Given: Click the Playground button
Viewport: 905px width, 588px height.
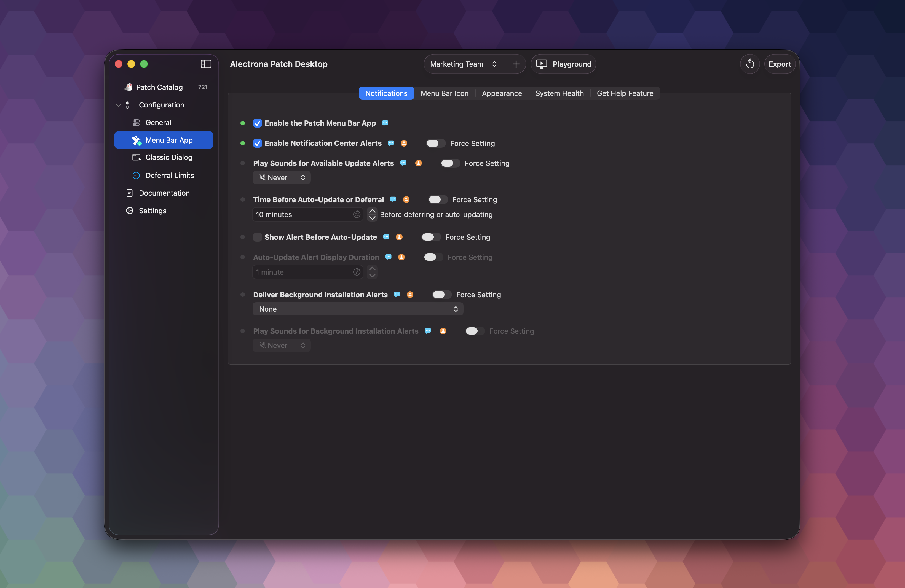Looking at the screenshot, I should (563, 64).
